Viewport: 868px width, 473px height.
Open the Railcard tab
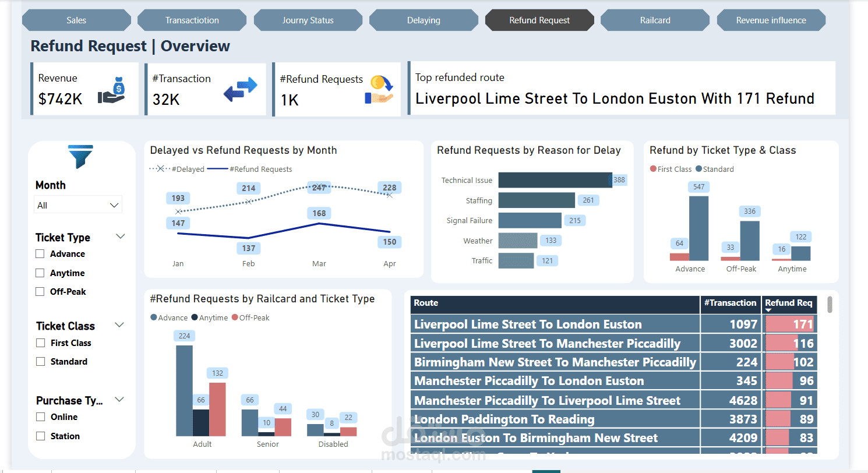pos(655,20)
